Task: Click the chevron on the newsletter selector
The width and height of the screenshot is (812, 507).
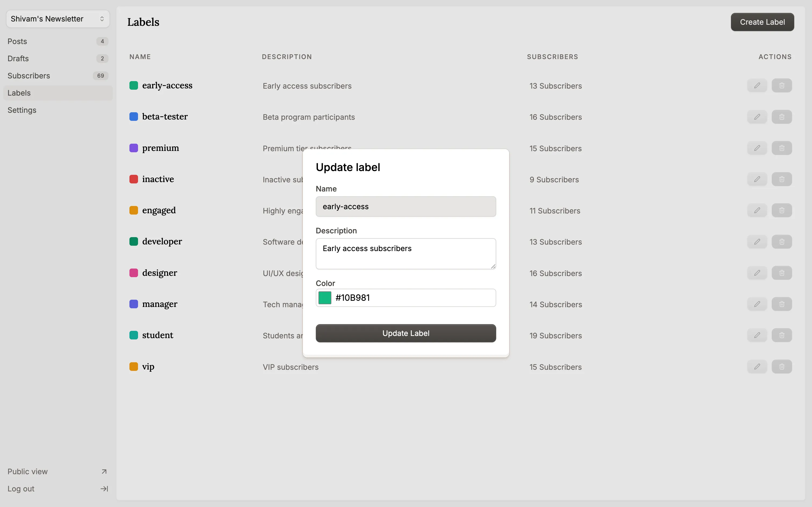Action: (102, 19)
